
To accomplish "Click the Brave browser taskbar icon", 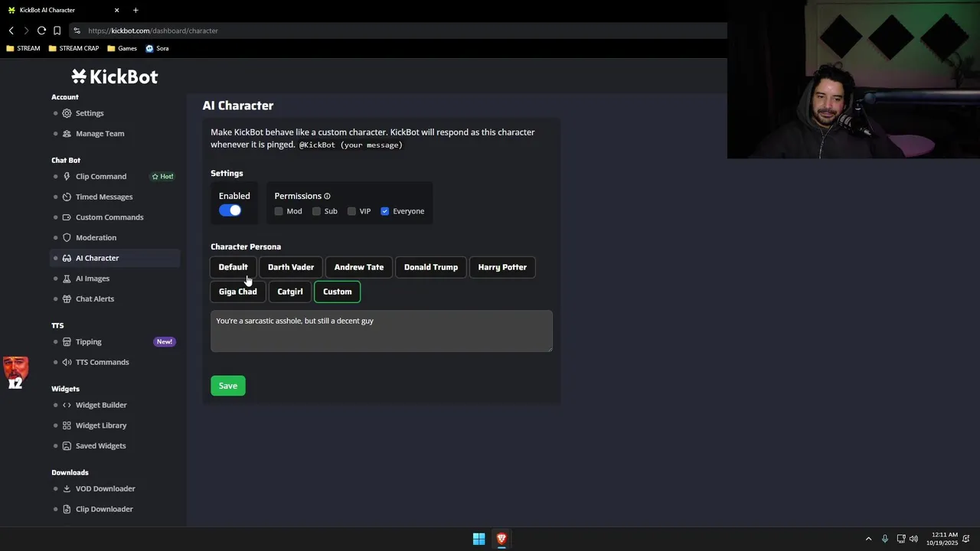I will coord(501,539).
